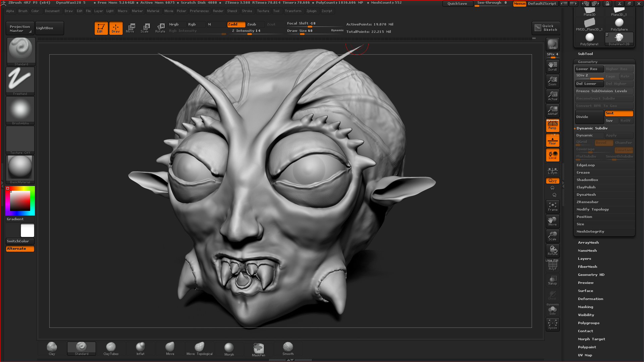Disable the Zadd mode button
644x362 pixels.
pyautogui.click(x=236, y=24)
